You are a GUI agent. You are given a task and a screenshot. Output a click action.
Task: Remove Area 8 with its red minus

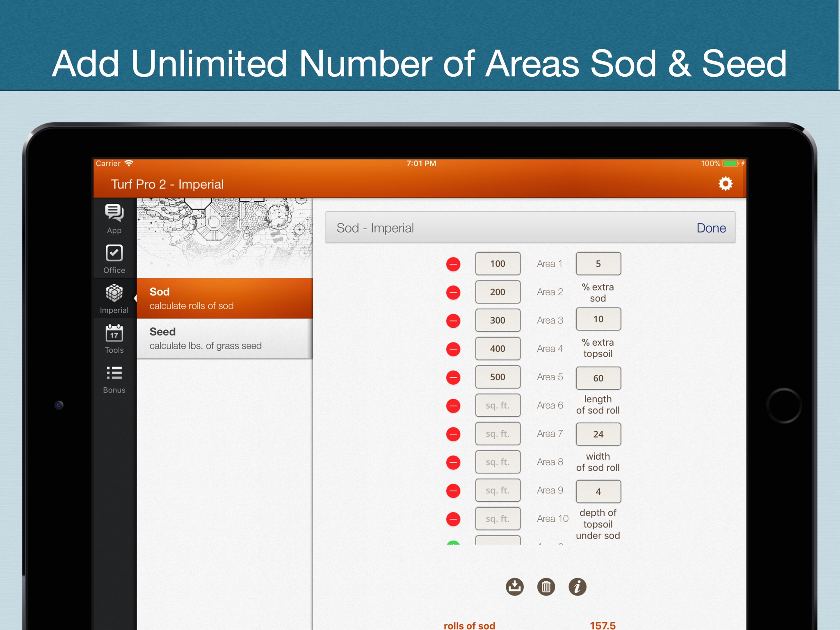tap(453, 462)
